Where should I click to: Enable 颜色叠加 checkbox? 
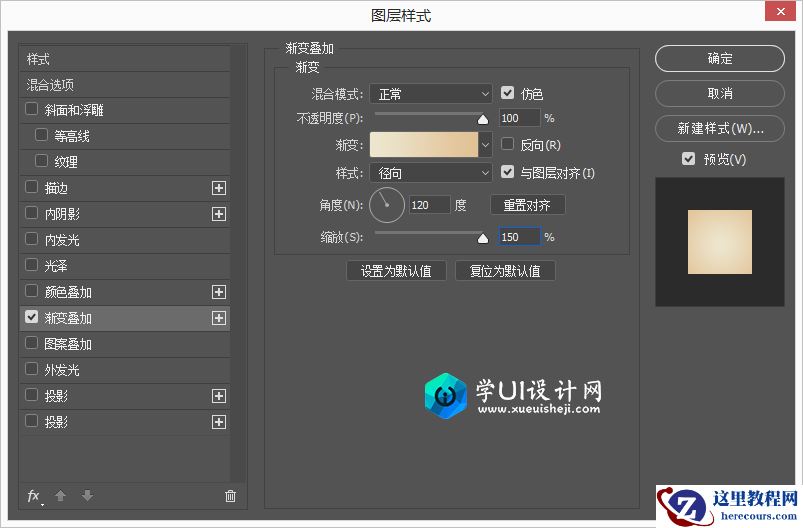32,291
